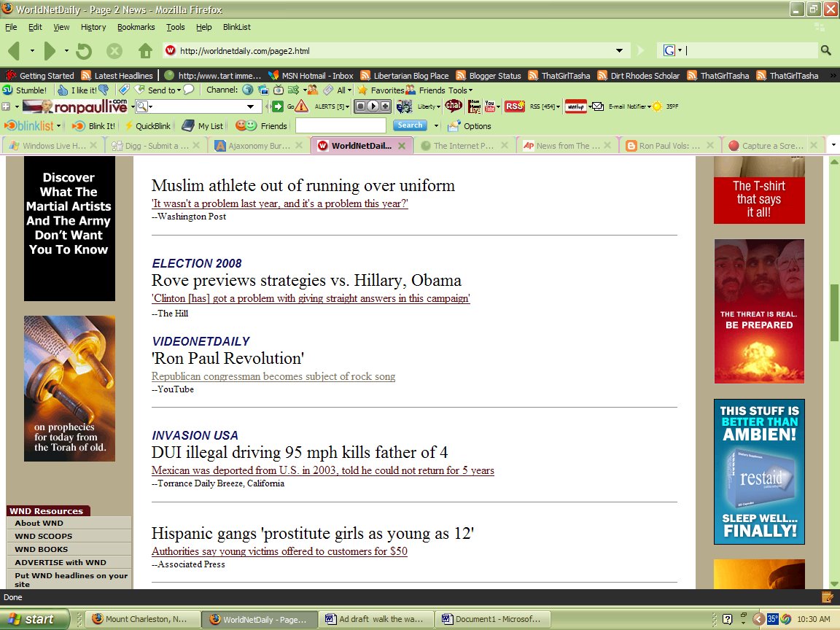Open the Tools menu in menu bar

coord(175,27)
